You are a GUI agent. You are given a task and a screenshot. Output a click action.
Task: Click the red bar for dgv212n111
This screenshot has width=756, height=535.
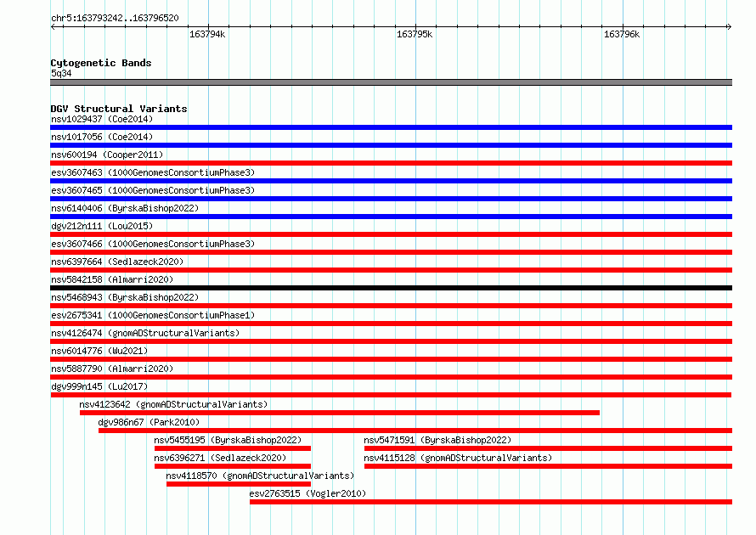click(391, 234)
